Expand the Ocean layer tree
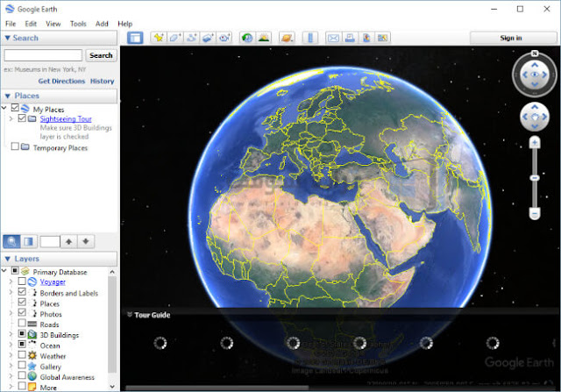The width and height of the screenshot is (561, 392). coord(11,346)
